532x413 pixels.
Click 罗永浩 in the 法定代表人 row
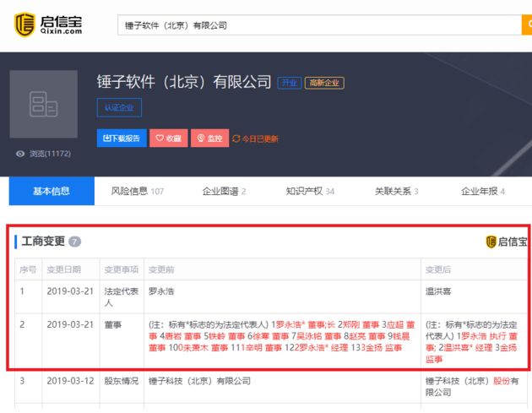point(162,290)
